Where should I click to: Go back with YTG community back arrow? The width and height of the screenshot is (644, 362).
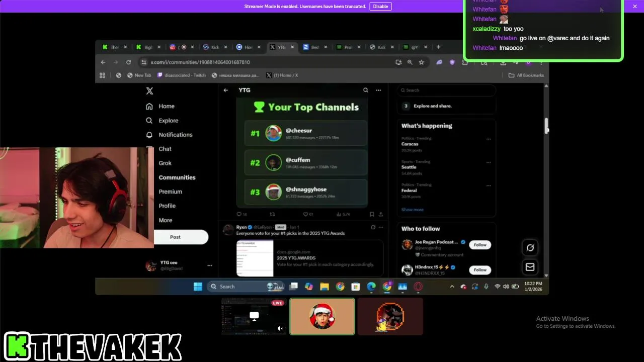coord(226,90)
